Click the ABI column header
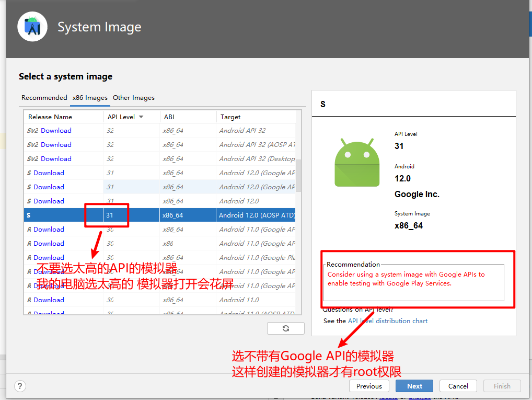The width and height of the screenshot is (532, 400). 169,117
